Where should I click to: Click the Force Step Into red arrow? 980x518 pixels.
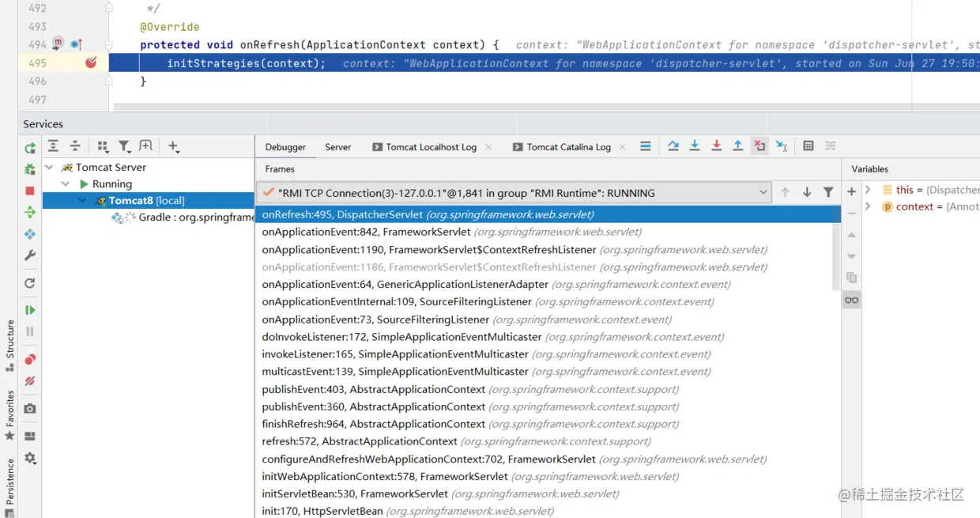[x=716, y=146]
